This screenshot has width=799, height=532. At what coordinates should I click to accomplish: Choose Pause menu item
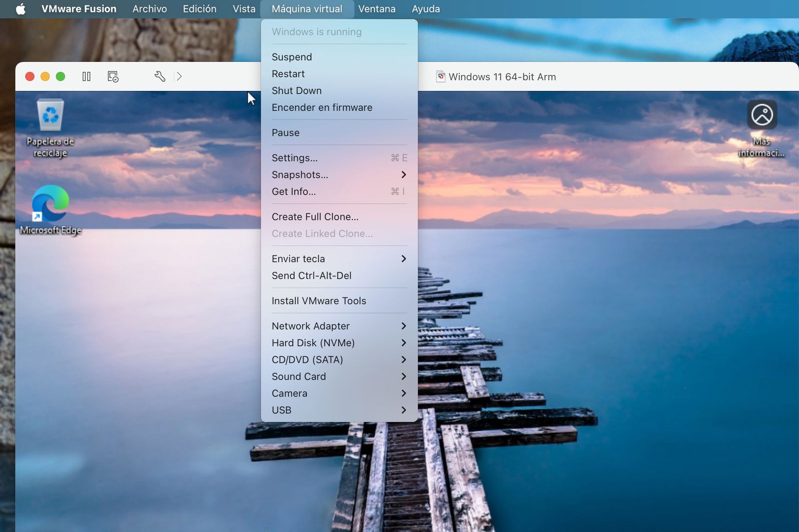[x=339, y=133]
